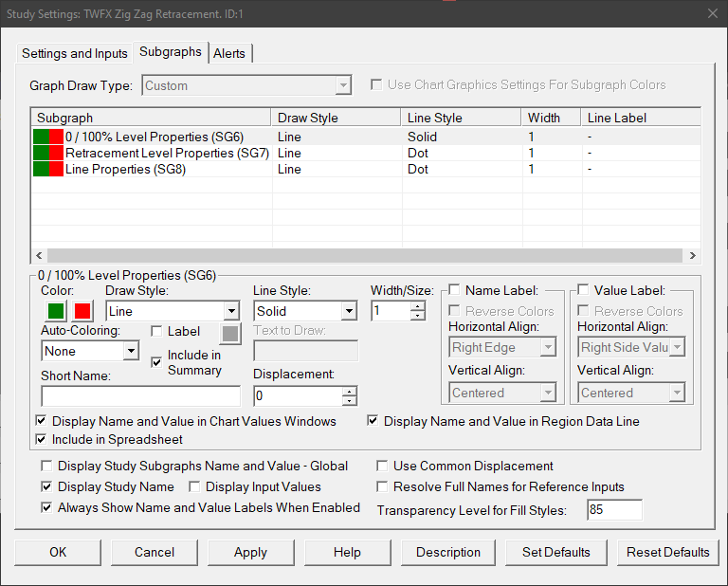728x586 pixels.
Task: Click the red secondary color swatch
Action: (x=83, y=311)
